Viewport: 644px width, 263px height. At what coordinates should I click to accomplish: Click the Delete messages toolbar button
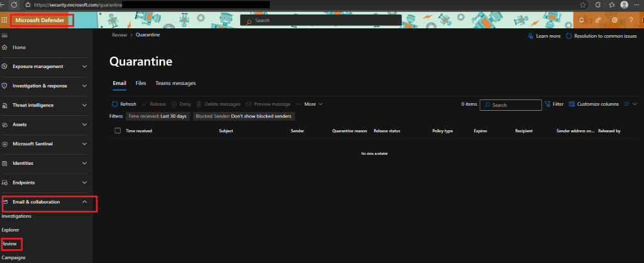coord(218,104)
